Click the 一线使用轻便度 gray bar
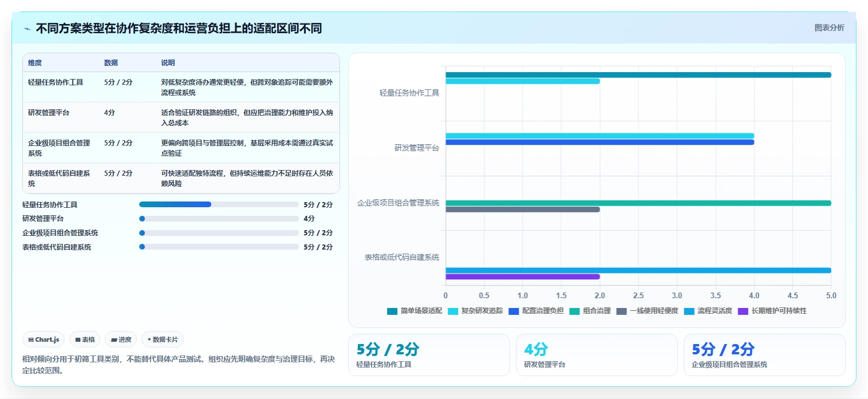The height and width of the screenshot is (399, 868). tap(522, 209)
